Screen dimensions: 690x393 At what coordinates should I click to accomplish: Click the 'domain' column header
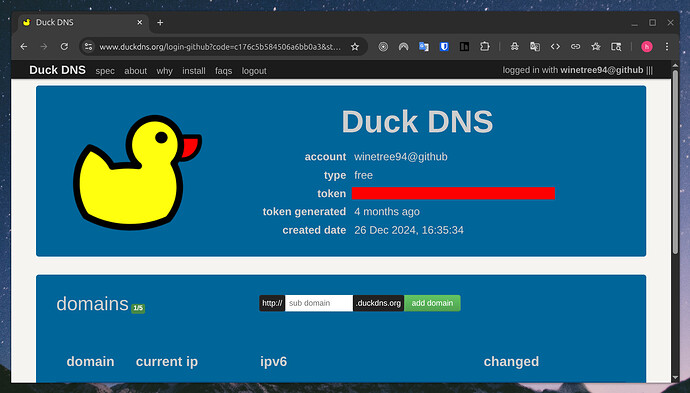90,362
